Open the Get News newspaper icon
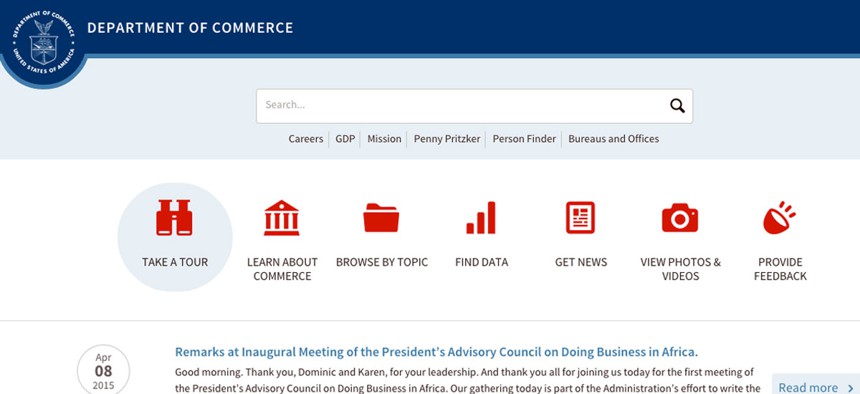This screenshot has width=860, height=394. 580,218
